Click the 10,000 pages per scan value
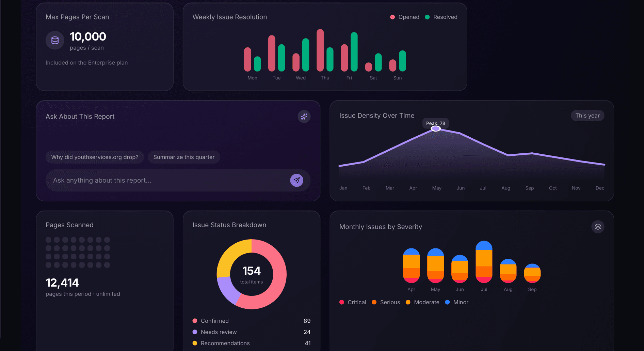 pos(88,36)
